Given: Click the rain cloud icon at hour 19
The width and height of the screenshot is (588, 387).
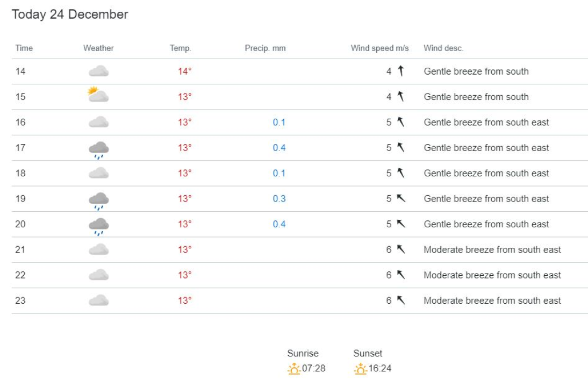Looking at the screenshot, I should point(98,200).
